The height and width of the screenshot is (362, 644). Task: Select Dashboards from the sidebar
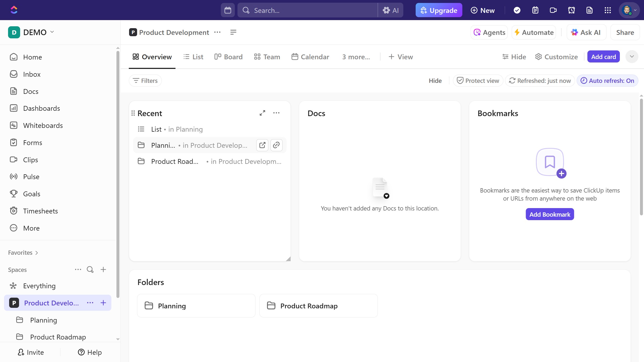(42, 108)
